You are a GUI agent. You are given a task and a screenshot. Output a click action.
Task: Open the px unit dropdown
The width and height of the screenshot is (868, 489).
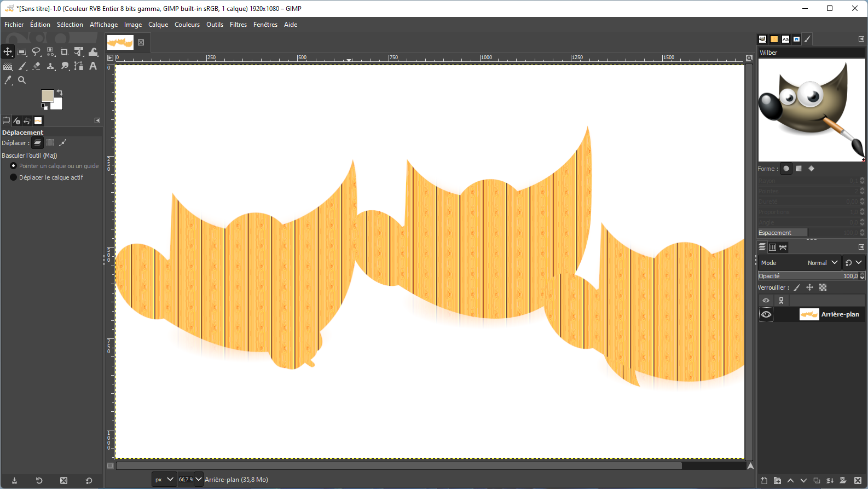point(164,480)
